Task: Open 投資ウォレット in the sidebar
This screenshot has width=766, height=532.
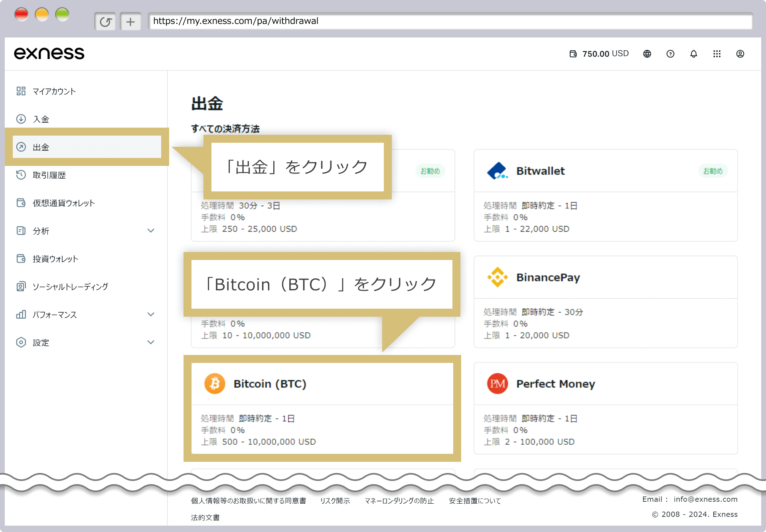Action: 55,259
